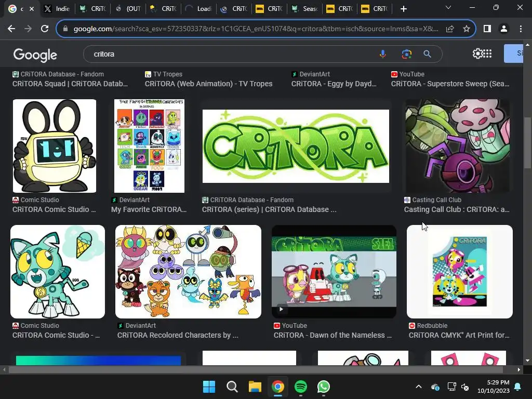
Task: Switch to the X Indie tab
Action: (57, 9)
